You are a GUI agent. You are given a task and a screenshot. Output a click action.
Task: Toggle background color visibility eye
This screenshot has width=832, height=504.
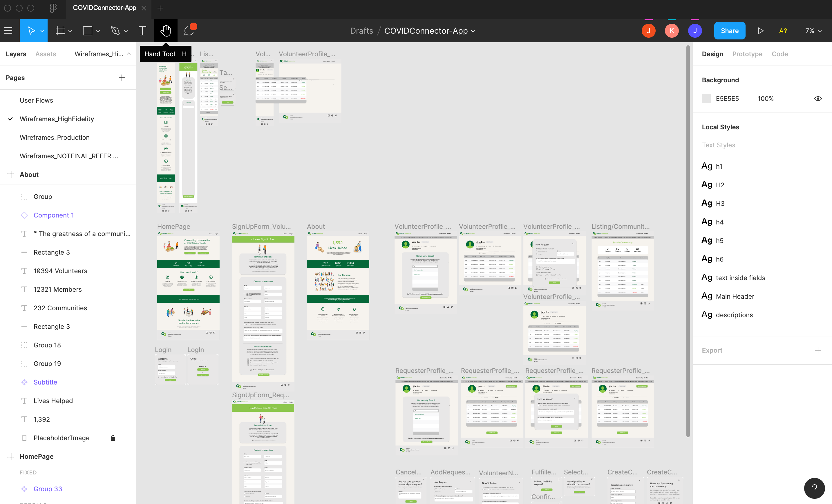point(818,99)
